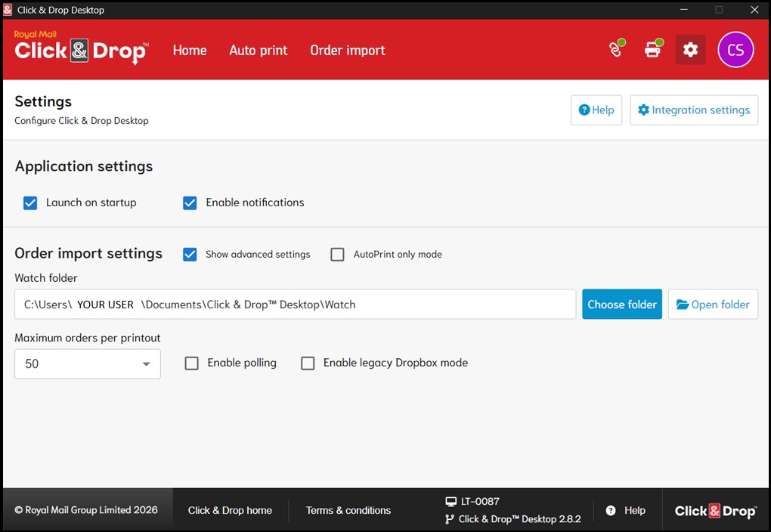This screenshot has height=532, width=771.
Task: Open the CS user profile avatar
Action: (735, 50)
